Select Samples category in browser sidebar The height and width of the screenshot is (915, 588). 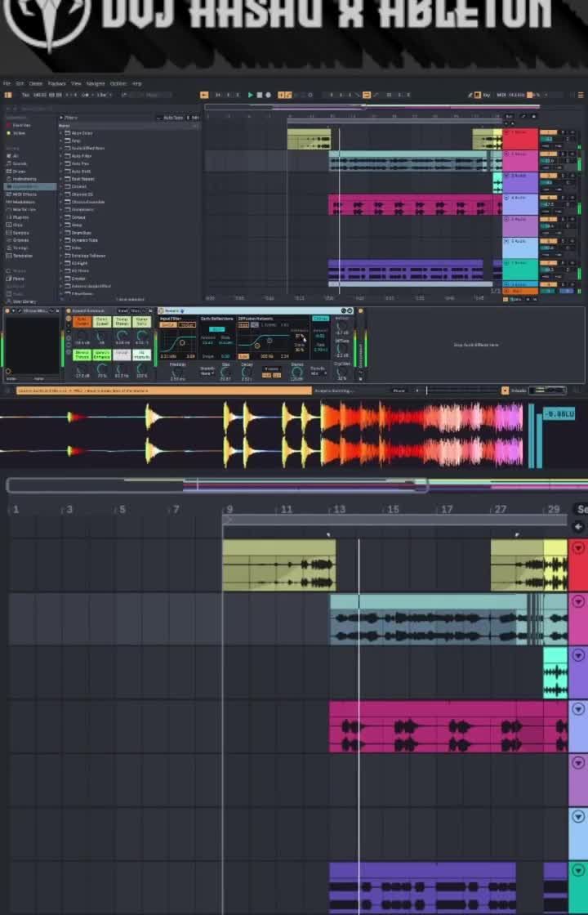[19, 233]
